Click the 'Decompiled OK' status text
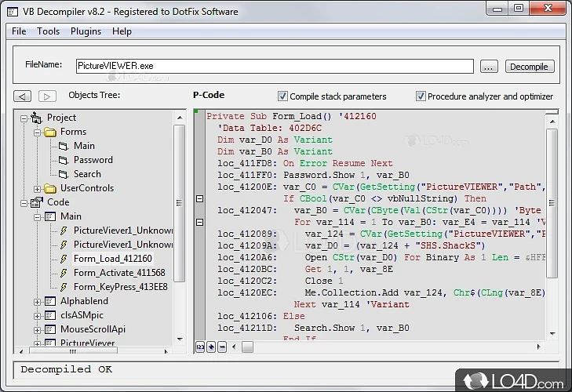 pos(67,369)
